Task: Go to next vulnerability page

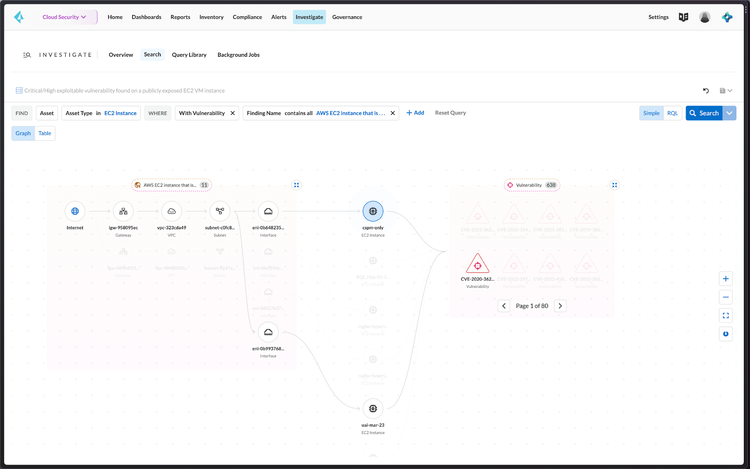Action: 560,306
